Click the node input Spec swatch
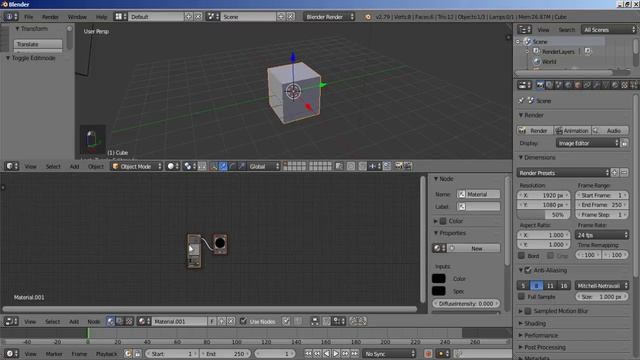 (x=438, y=291)
